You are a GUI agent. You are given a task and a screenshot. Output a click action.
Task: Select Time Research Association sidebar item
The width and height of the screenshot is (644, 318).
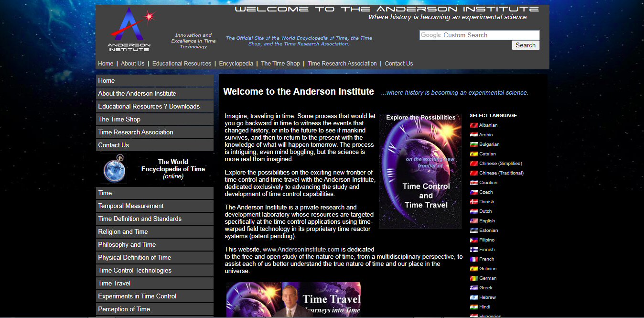(155, 132)
